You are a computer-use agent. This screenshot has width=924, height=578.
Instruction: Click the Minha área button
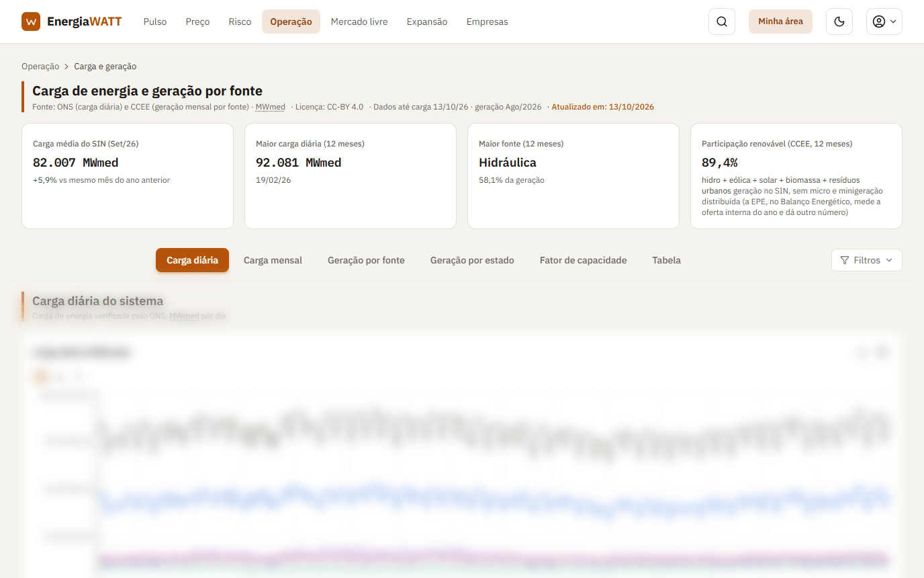pos(780,22)
